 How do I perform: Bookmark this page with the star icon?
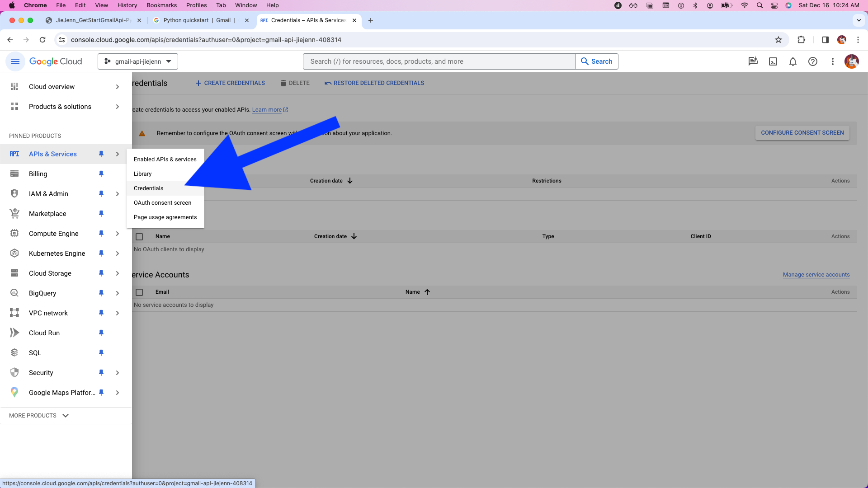[x=778, y=40]
